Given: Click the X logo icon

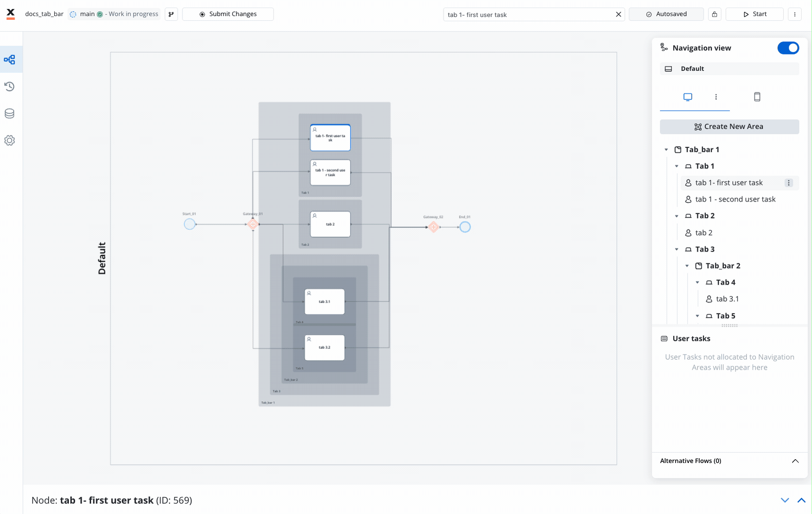Looking at the screenshot, I should 11,14.
